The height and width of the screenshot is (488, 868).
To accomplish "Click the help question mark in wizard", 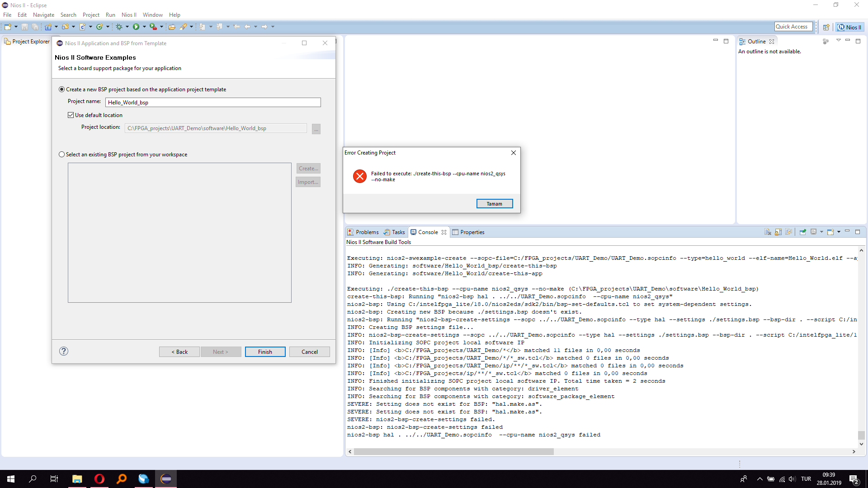I will coord(64,351).
